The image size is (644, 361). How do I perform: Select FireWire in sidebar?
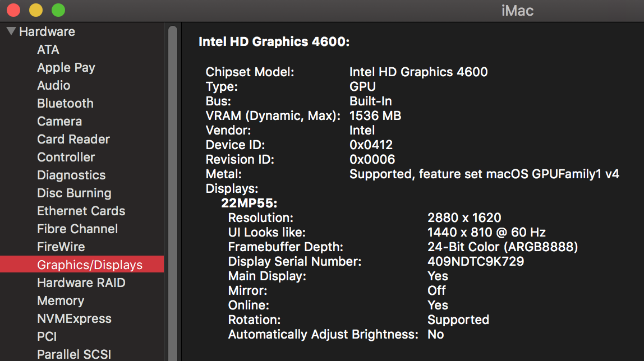click(61, 247)
